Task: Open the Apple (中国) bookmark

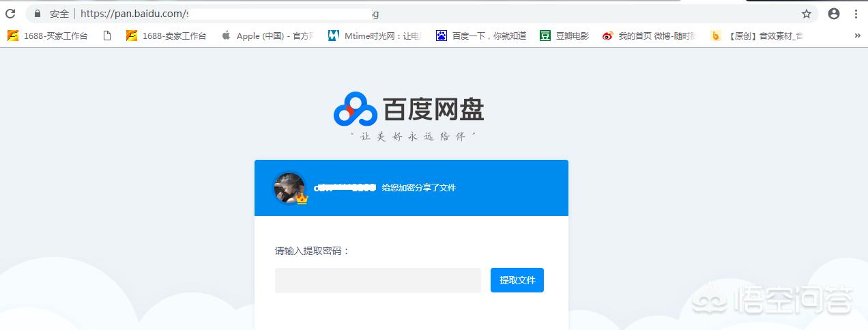Action: point(267,36)
